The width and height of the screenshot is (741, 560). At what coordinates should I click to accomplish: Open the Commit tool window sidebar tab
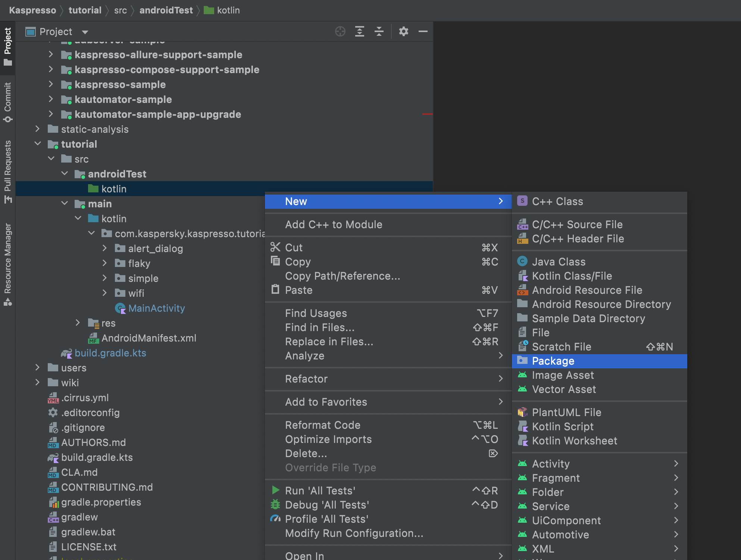click(7, 102)
